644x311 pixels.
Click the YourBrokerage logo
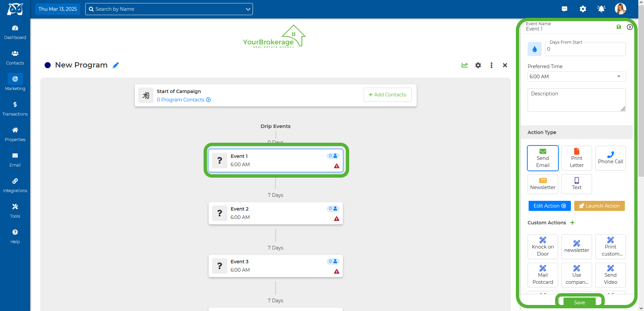pos(274,37)
